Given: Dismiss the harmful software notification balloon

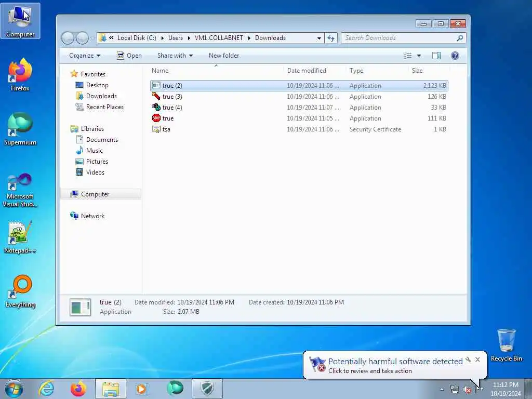Looking at the screenshot, I should pyautogui.click(x=478, y=360).
